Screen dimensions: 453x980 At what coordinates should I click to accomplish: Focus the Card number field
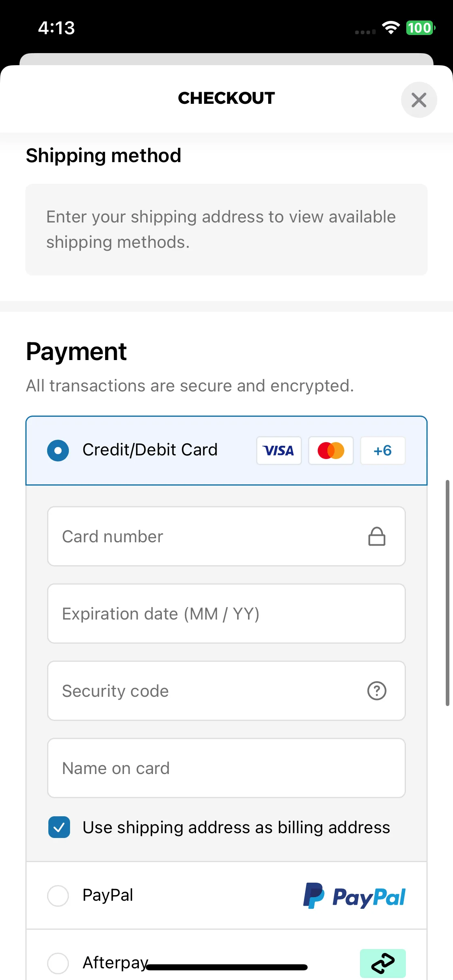(x=226, y=536)
